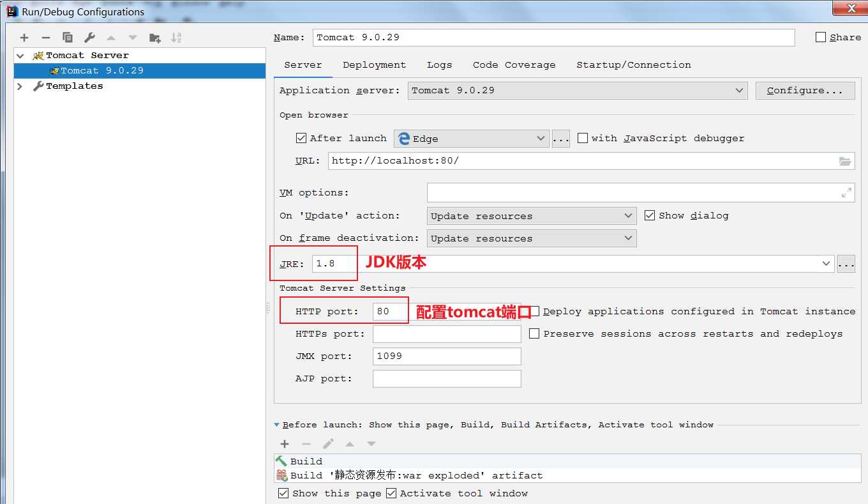Remove the selected before-launch task

click(x=306, y=443)
